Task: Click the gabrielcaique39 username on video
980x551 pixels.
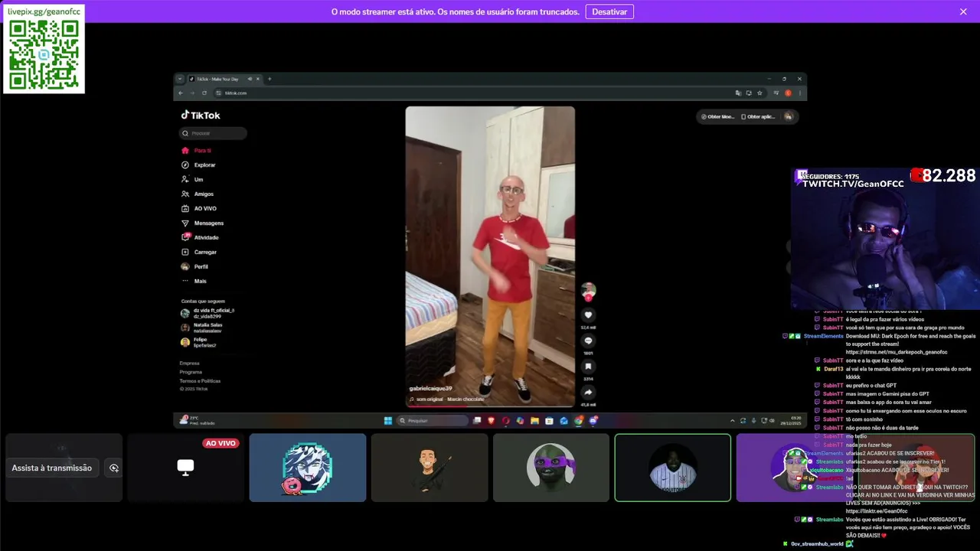Action: coord(430,389)
